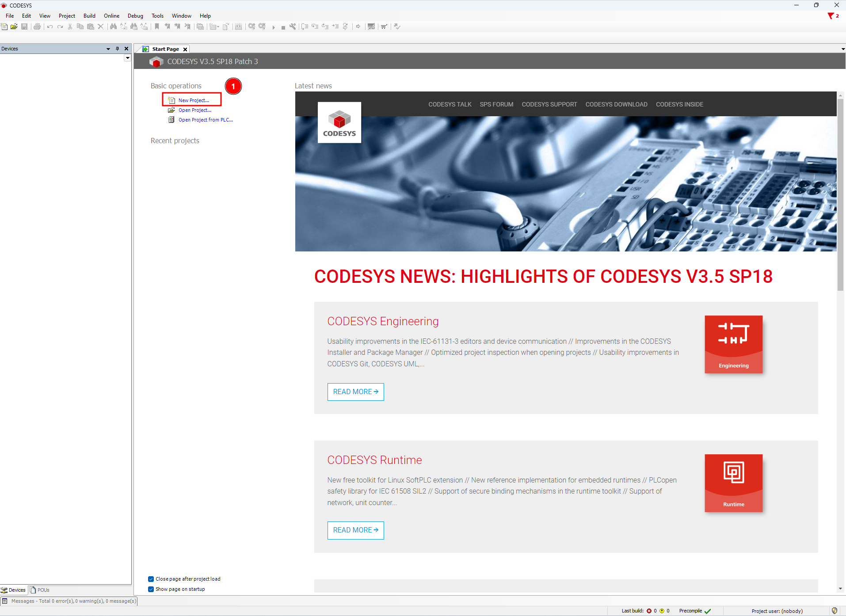The width and height of the screenshot is (846, 616).
Task: Click the CODESYS Runtime heading
Action: [x=374, y=460]
